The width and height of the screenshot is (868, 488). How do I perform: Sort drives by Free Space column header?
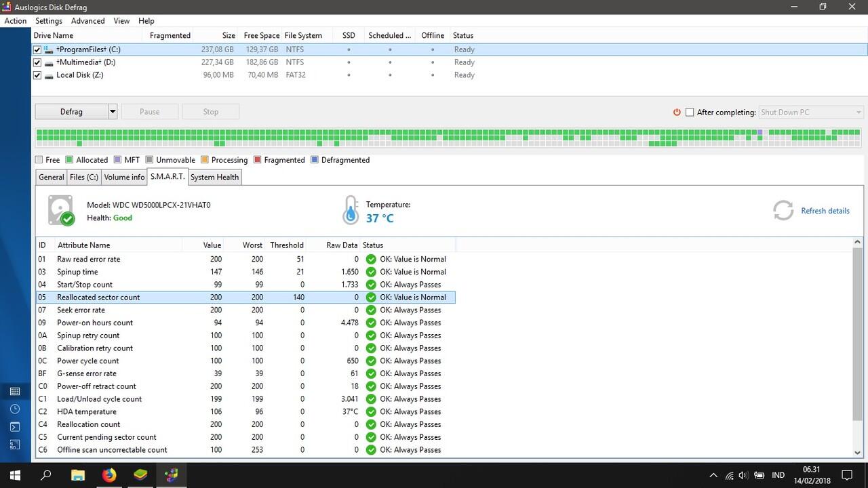[261, 36]
